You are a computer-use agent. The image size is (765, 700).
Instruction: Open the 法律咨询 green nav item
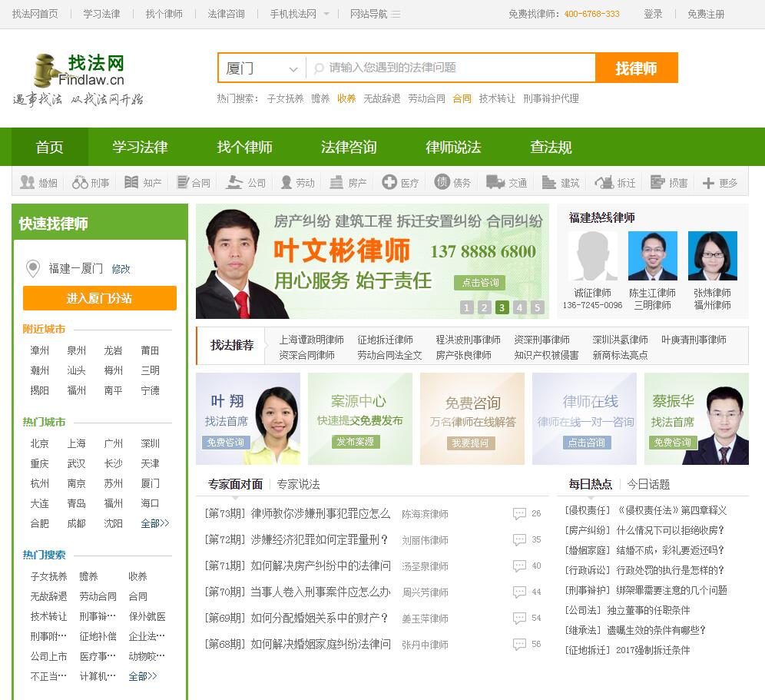[349, 147]
